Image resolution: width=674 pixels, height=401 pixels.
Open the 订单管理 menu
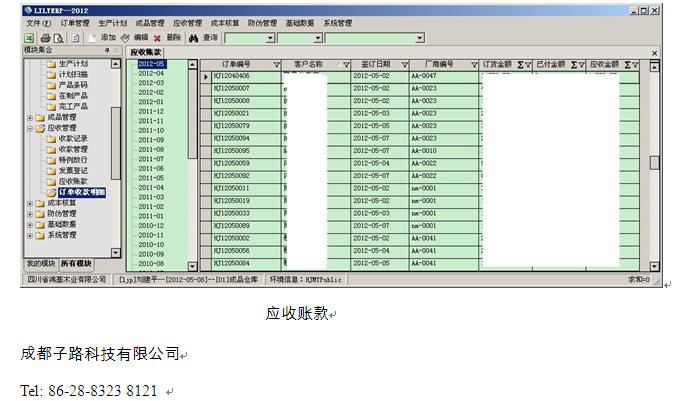click(x=74, y=22)
